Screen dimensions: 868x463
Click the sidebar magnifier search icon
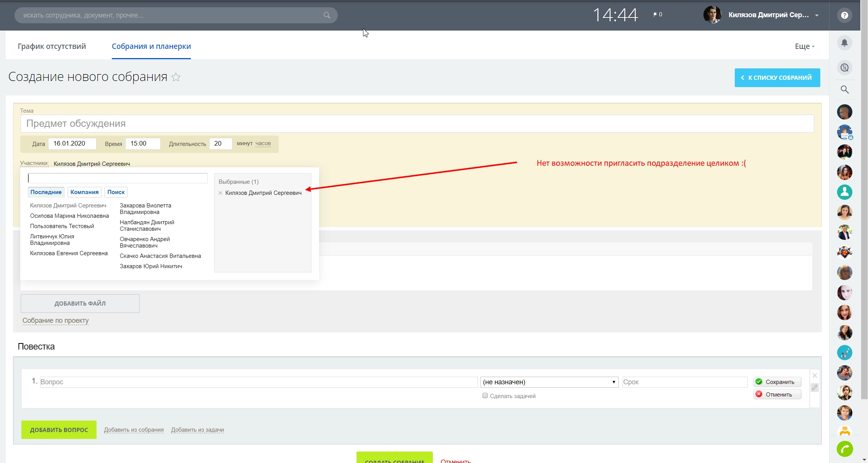[x=844, y=90]
